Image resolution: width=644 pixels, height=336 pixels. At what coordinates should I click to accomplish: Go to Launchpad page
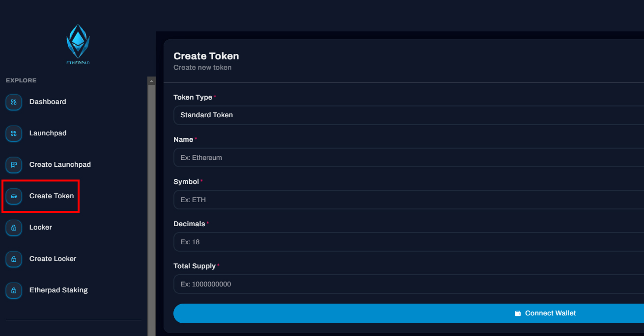point(48,133)
